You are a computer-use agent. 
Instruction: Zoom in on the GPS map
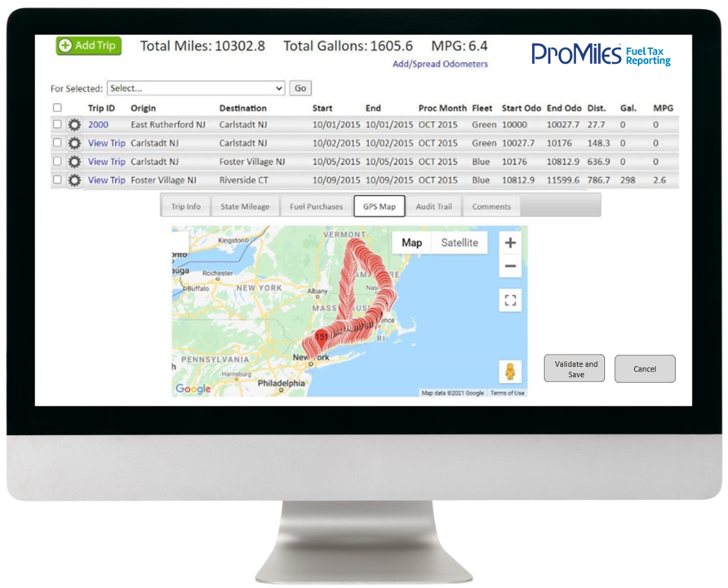510,243
